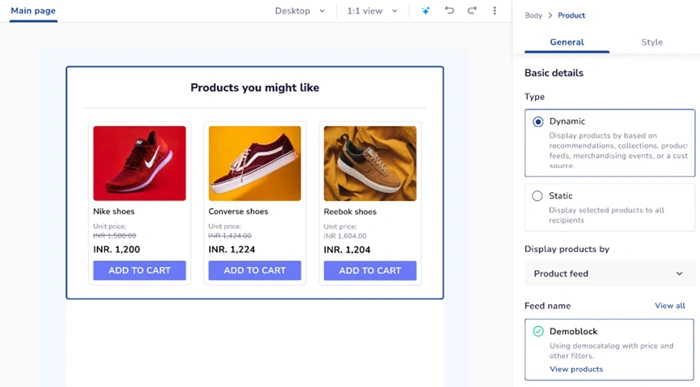This screenshot has height=387, width=700.
Task: Select the Dynamic product type
Action: (x=538, y=121)
